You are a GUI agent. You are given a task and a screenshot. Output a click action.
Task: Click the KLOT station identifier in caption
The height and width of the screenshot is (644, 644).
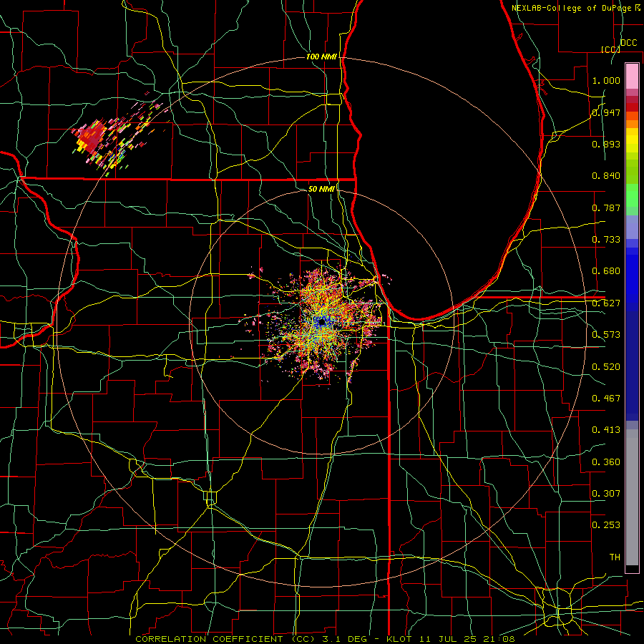click(x=399, y=639)
